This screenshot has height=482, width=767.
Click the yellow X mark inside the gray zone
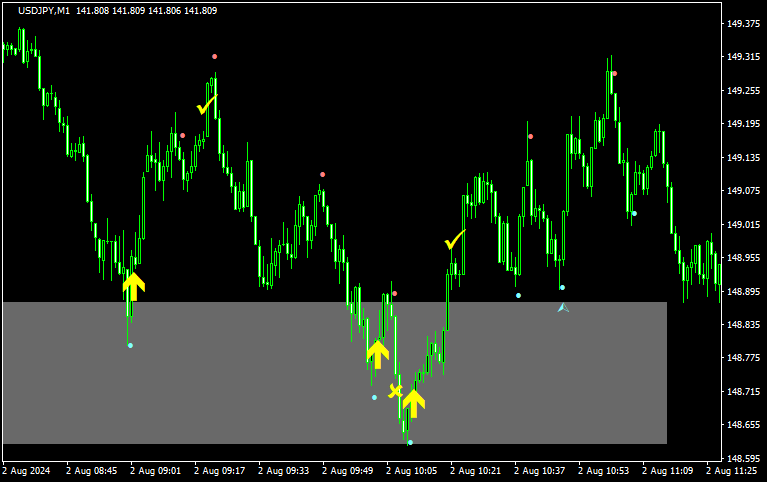pos(396,390)
